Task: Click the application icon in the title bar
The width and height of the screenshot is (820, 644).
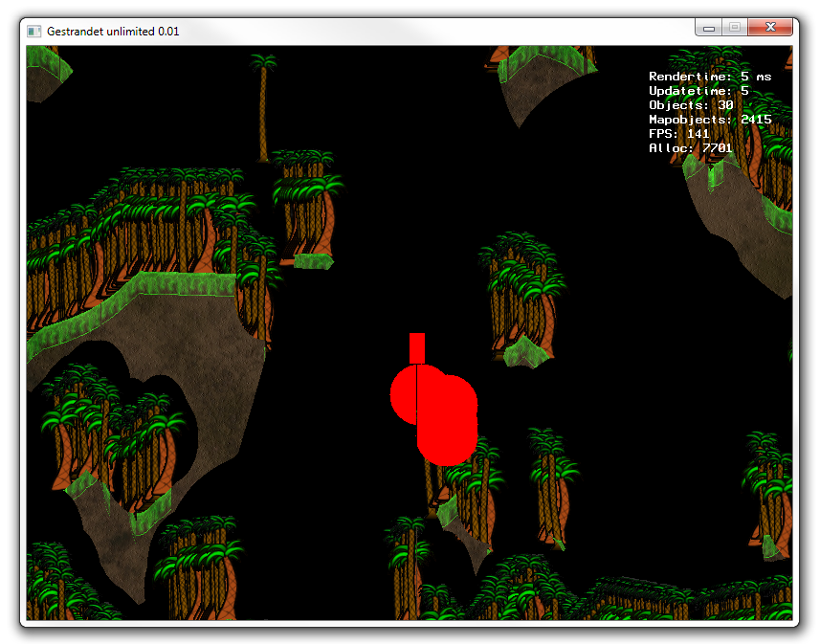Action: [34, 31]
